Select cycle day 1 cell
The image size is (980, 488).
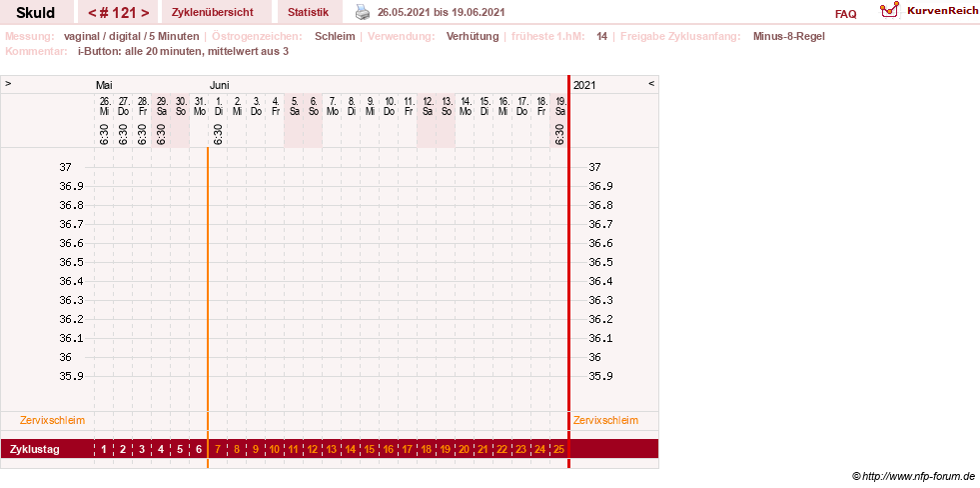pos(104,449)
